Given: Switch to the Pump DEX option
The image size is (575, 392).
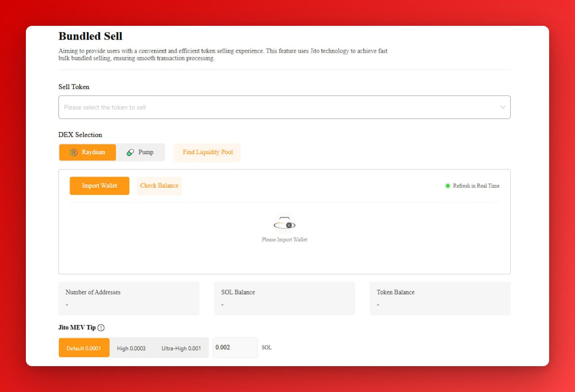Looking at the screenshot, I should [140, 152].
